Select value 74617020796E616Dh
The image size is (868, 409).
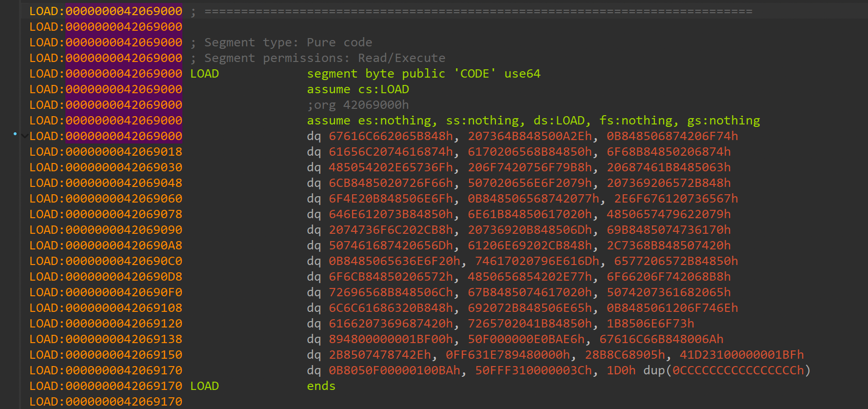(537, 261)
